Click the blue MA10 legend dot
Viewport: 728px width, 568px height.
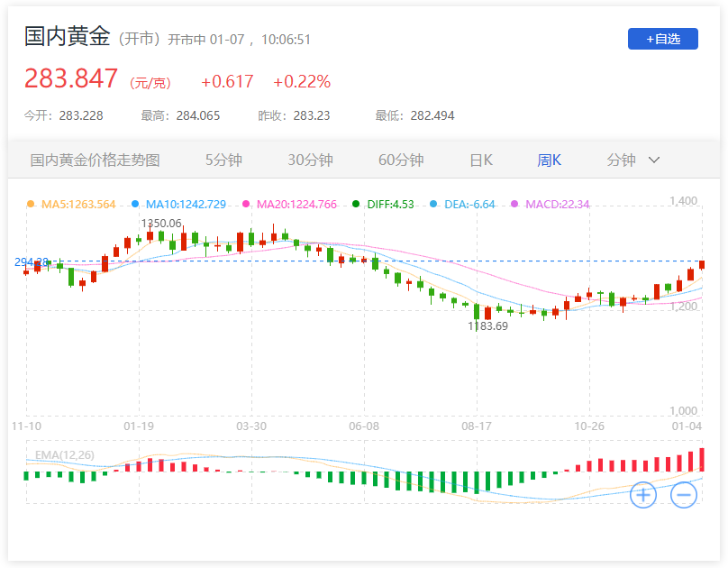coord(135,205)
